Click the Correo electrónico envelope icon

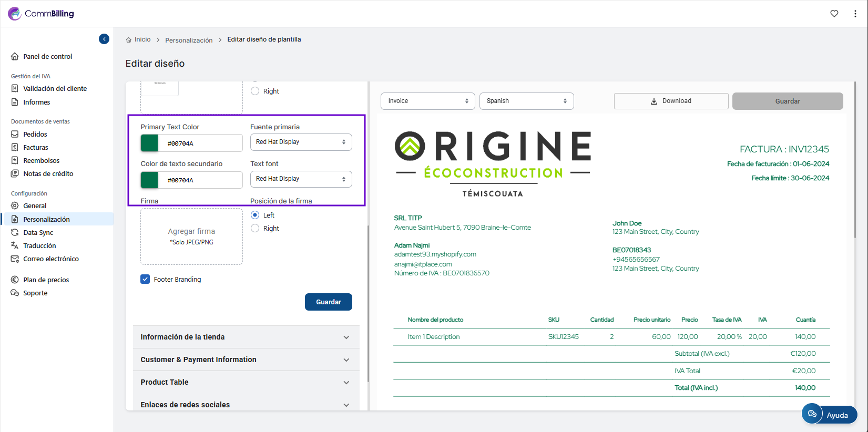15,259
